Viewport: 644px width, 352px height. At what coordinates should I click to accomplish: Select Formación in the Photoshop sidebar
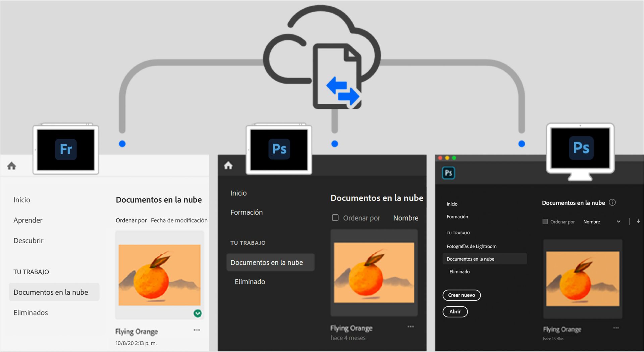click(x=246, y=212)
